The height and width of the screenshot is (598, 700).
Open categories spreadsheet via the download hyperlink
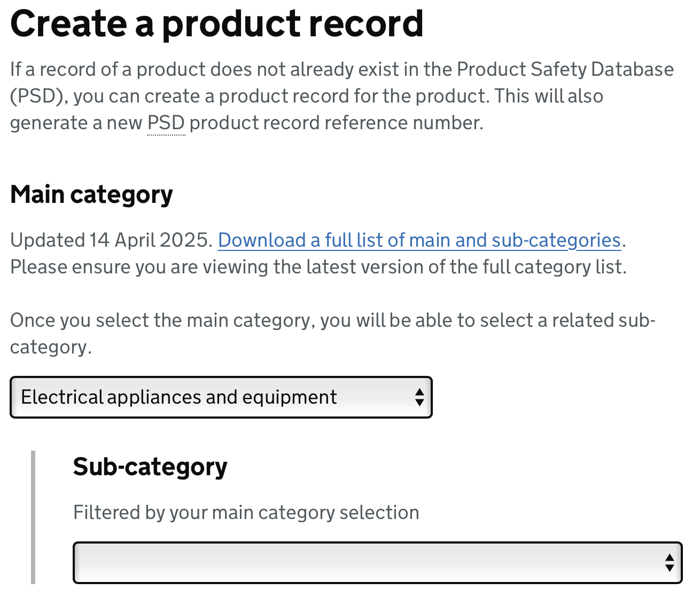click(x=420, y=240)
